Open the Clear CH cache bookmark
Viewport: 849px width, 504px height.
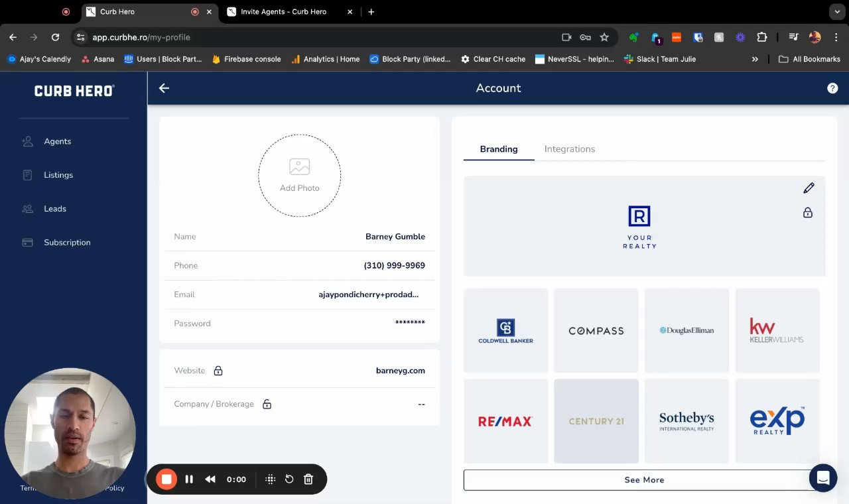[x=493, y=59]
